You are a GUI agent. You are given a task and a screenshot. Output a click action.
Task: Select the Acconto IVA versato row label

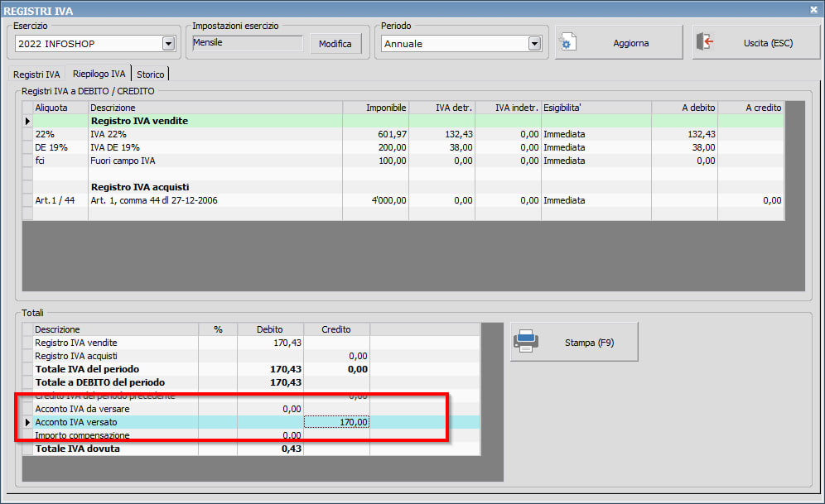76,422
